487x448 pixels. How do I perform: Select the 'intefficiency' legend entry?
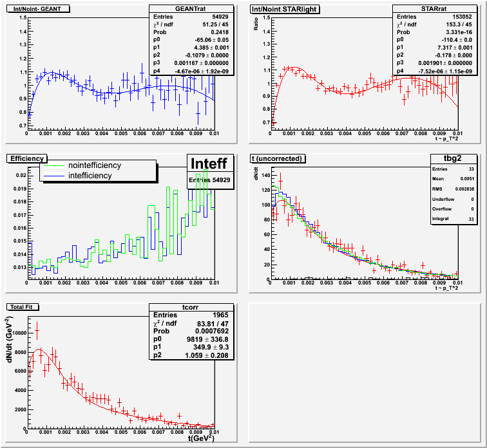[90, 175]
